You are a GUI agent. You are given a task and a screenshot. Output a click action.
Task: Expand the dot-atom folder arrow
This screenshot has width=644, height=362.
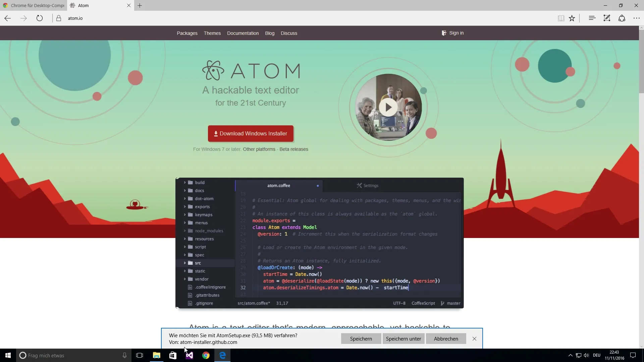click(x=185, y=198)
